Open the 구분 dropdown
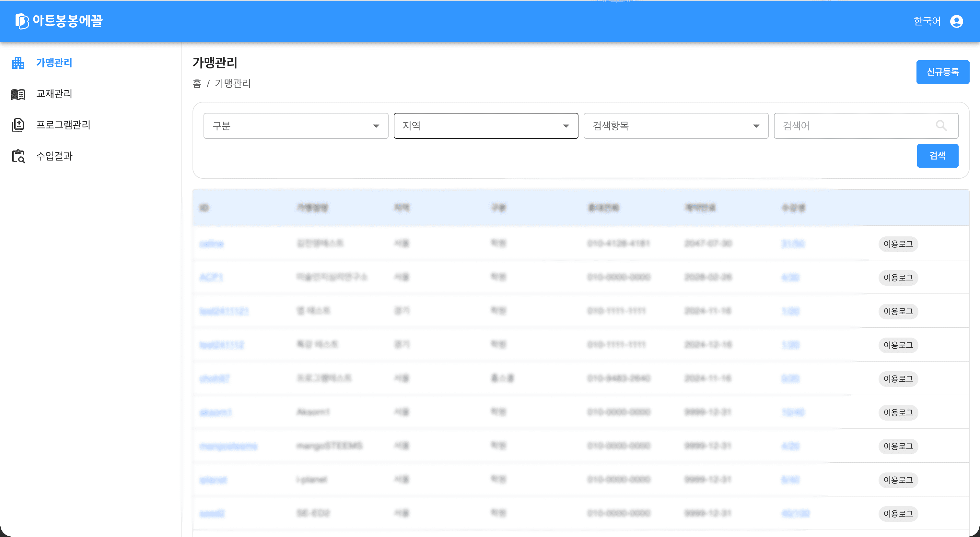 pyautogui.click(x=296, y=126)
